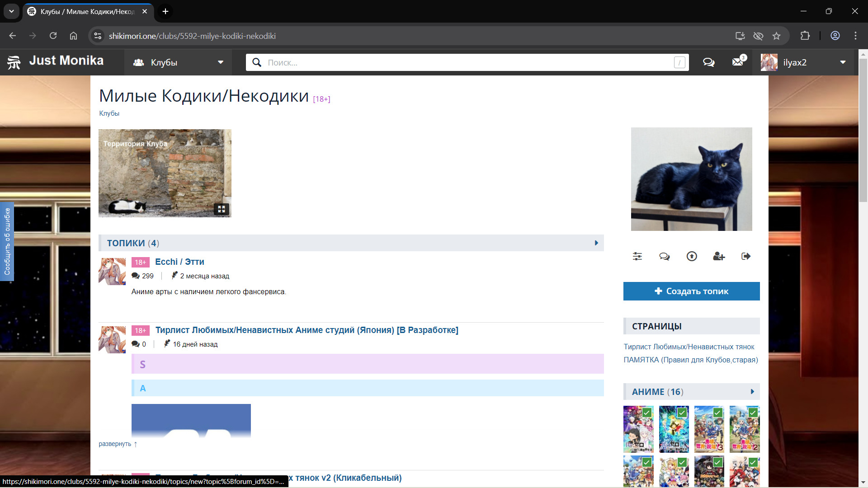Open the Ecchi / Этти topic link
The height and width of the screenshot is (488, 868).
pyautogui.click(x=179, y=262)
